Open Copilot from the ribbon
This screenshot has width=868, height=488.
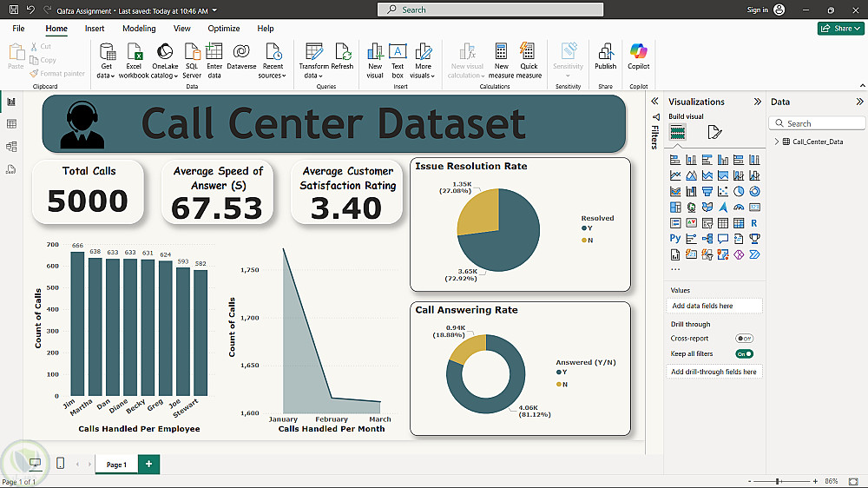pos(638,56)
